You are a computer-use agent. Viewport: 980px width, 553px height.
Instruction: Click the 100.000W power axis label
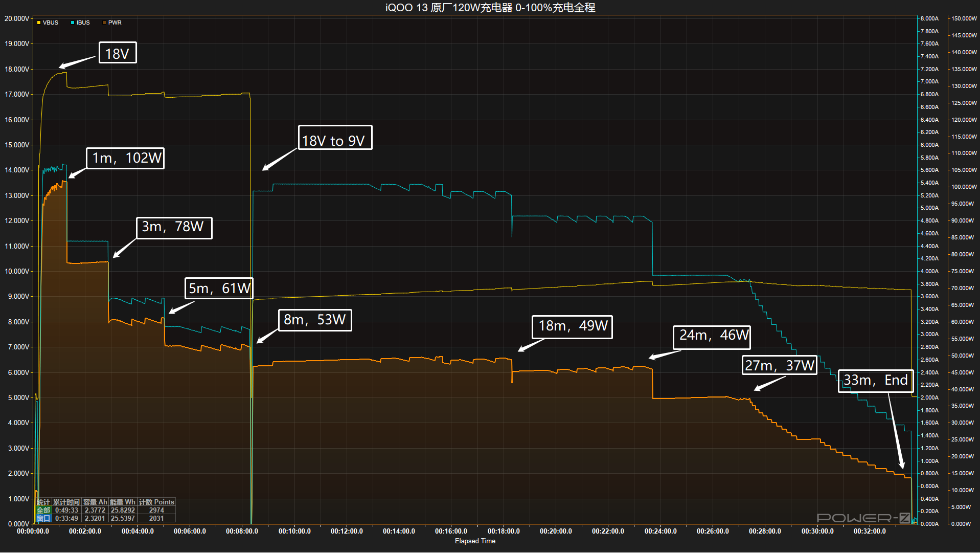coord(964,187)
